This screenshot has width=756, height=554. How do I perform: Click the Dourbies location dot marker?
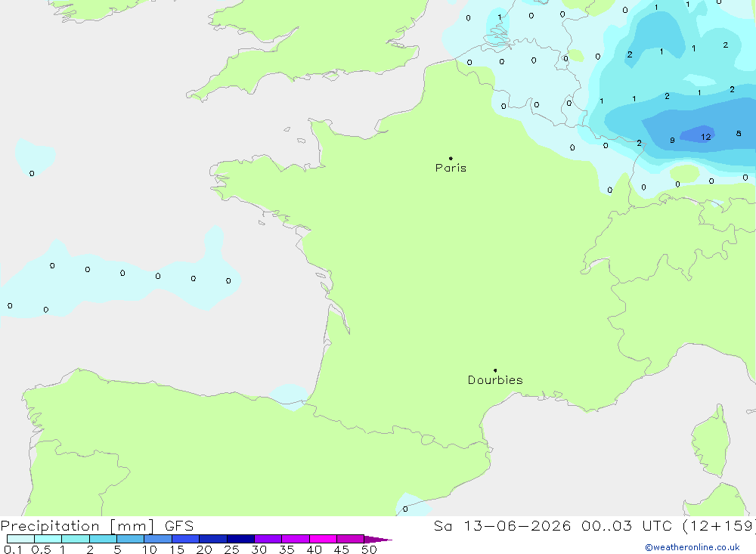tap(495, 370)
